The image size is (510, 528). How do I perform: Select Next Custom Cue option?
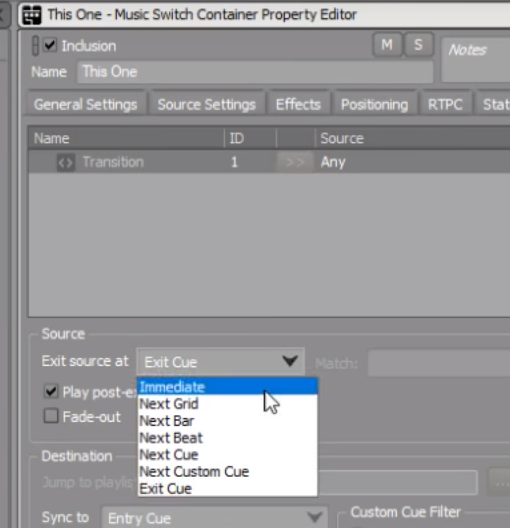click(228, 471)
